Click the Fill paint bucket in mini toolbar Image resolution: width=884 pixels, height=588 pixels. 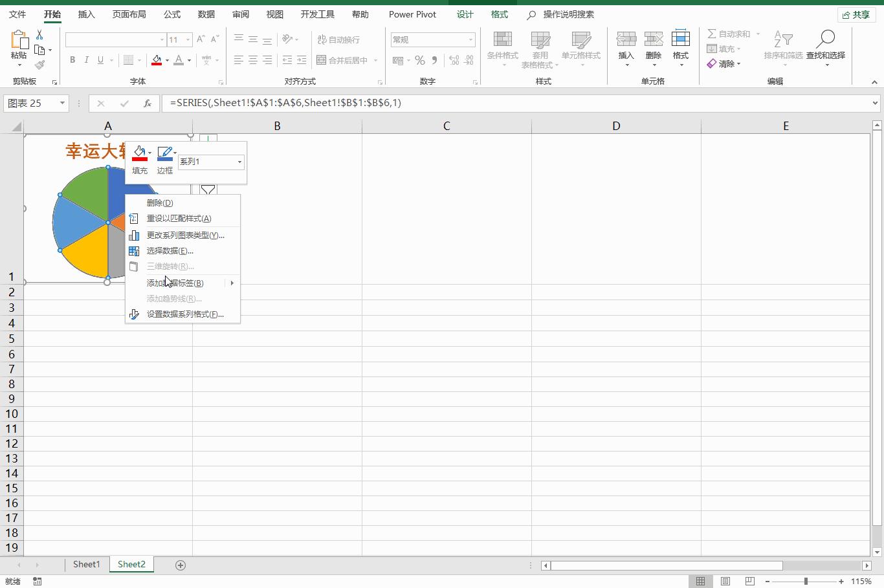click(140, 154)
